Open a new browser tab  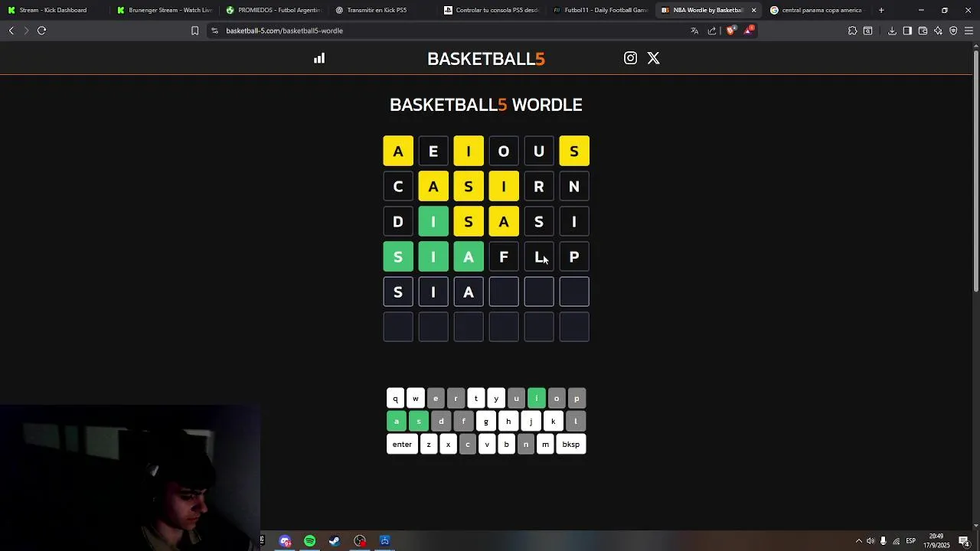tap(881, 10)
